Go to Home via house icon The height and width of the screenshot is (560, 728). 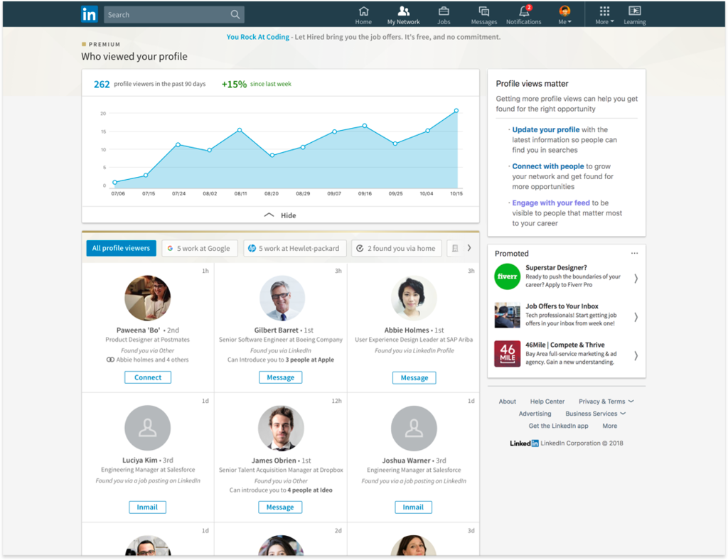point(363,11)
